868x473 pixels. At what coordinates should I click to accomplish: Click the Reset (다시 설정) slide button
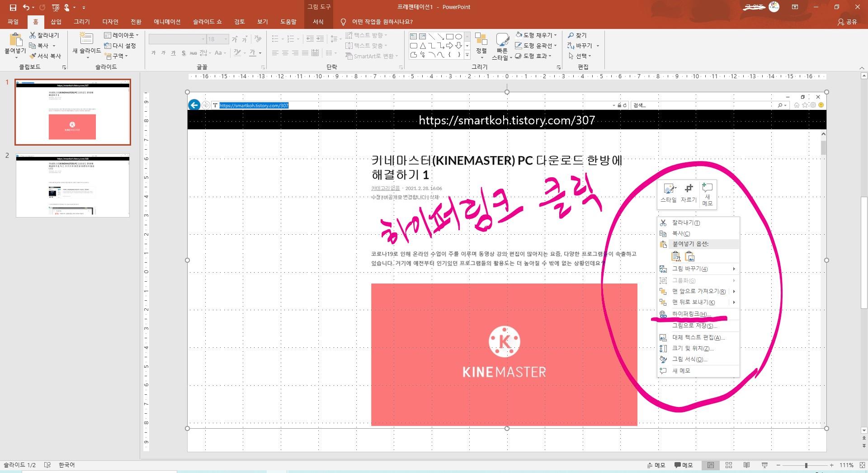(x=120, y=46)
